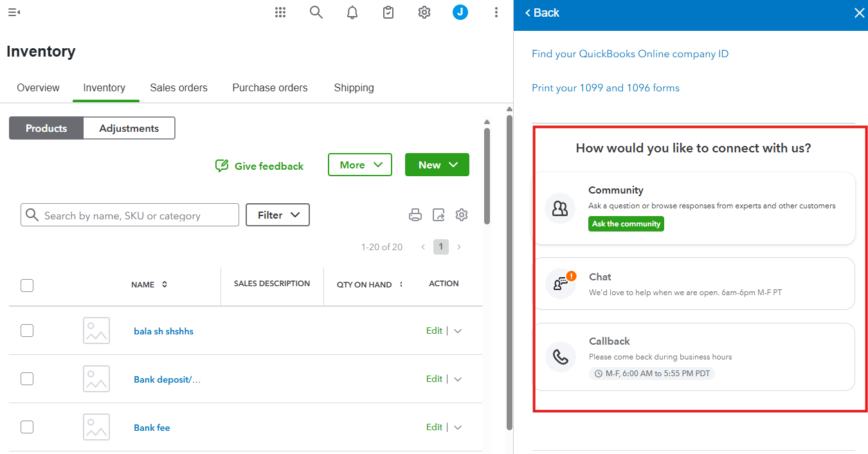Open product table settings gear
Viewport: 868px width, 454px height.
pyautogui.click(x=462, y=215)
